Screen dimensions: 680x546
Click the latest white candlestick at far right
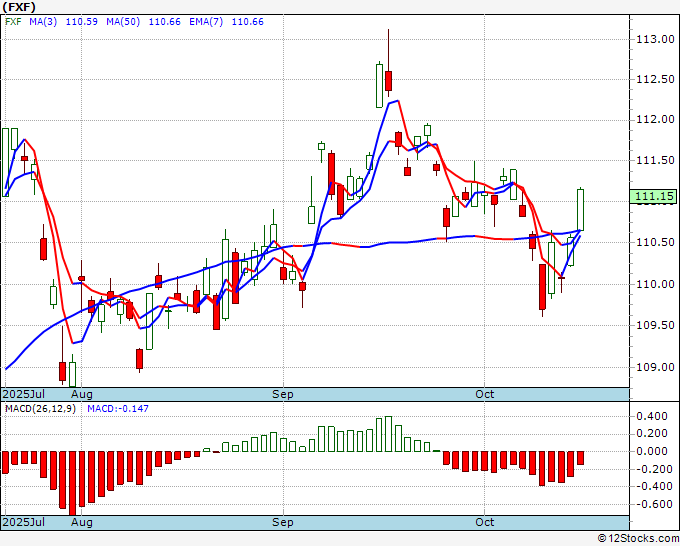click(x=581, y=208)
